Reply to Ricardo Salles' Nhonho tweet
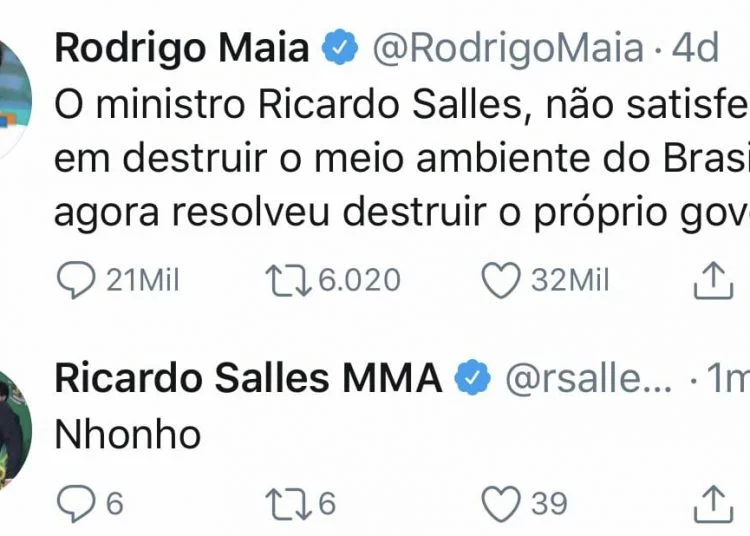The width and height of the screenshot is (750, 536). click(76, 503)
